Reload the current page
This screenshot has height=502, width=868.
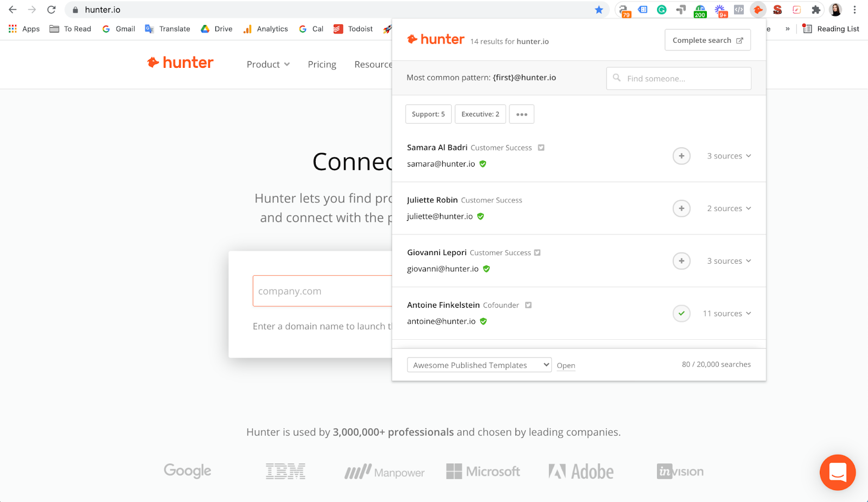tap(52, 10)
